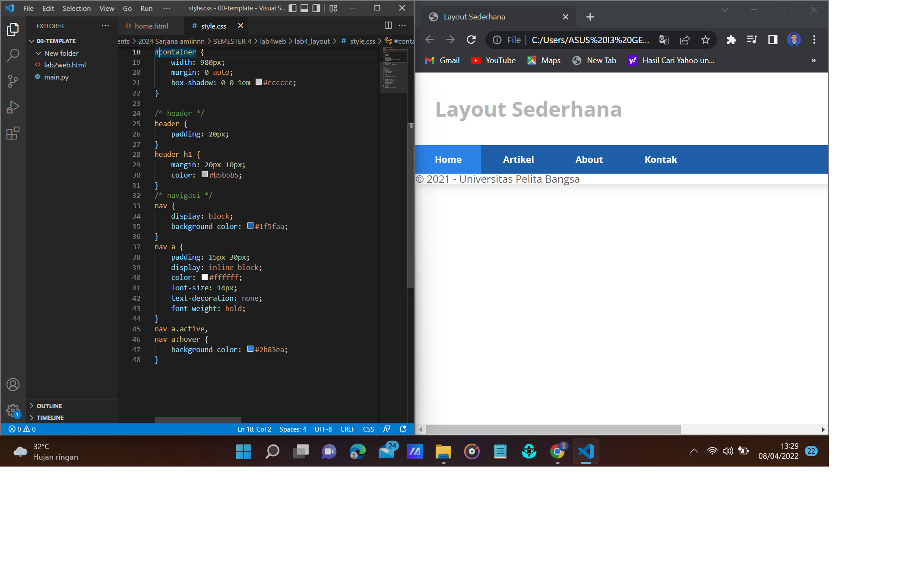The width and height of the screenshot is (924, 578).
Task: Reload the page in Chrome
Action: point(471,39)
